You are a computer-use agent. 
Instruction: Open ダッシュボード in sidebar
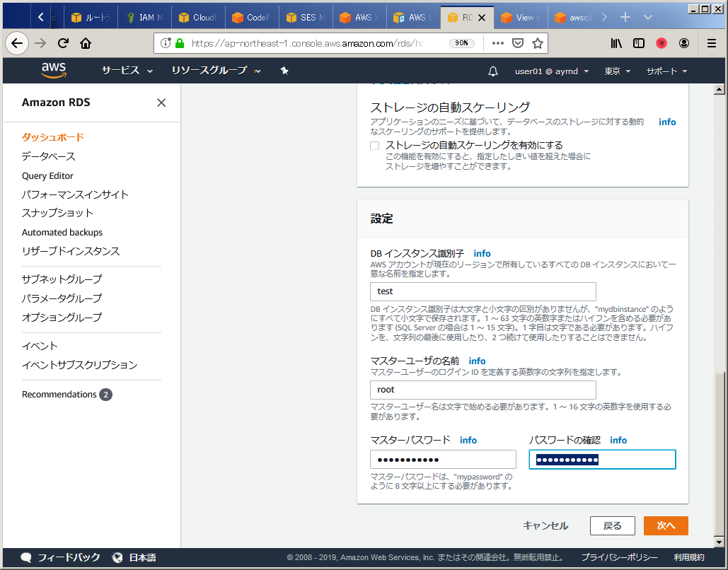click(53, 137)
